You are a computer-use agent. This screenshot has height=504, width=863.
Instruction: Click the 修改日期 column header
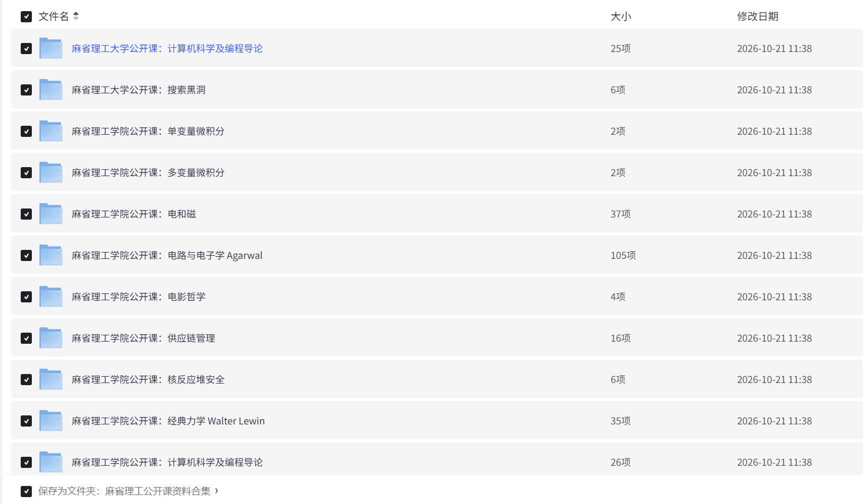758,16
